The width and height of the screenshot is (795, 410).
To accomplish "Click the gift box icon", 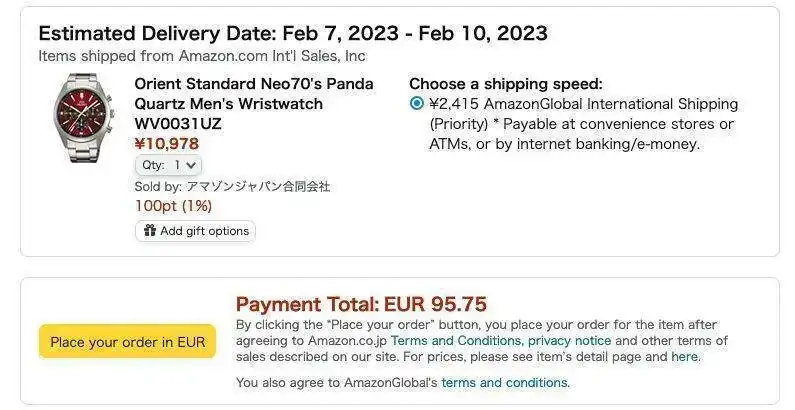I will pyautogui.click(x=150, y=231).
